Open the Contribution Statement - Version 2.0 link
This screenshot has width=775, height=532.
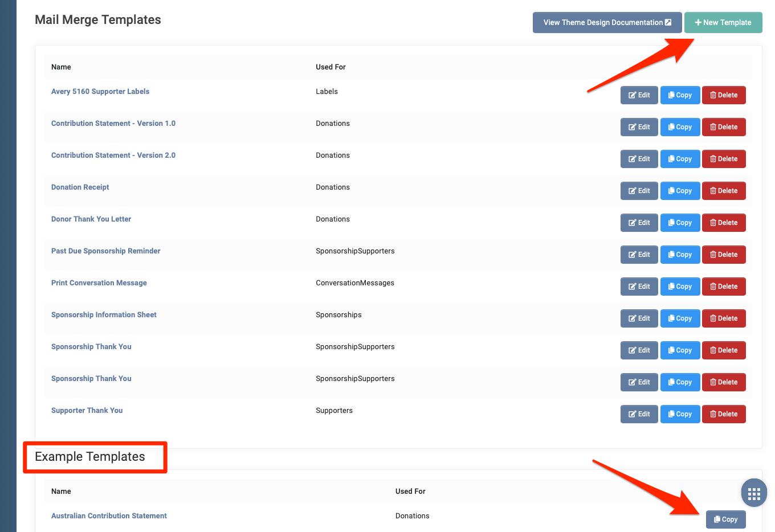pos(113,155)
